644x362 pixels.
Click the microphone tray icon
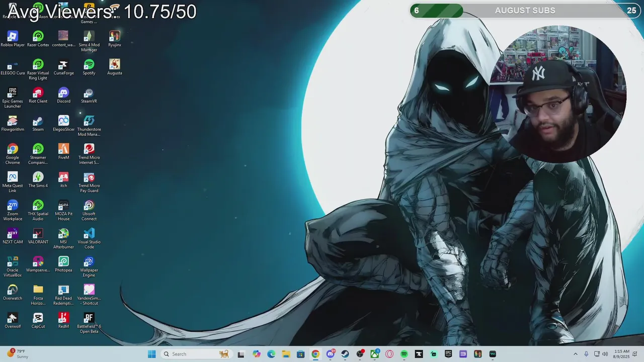point(586,354)
